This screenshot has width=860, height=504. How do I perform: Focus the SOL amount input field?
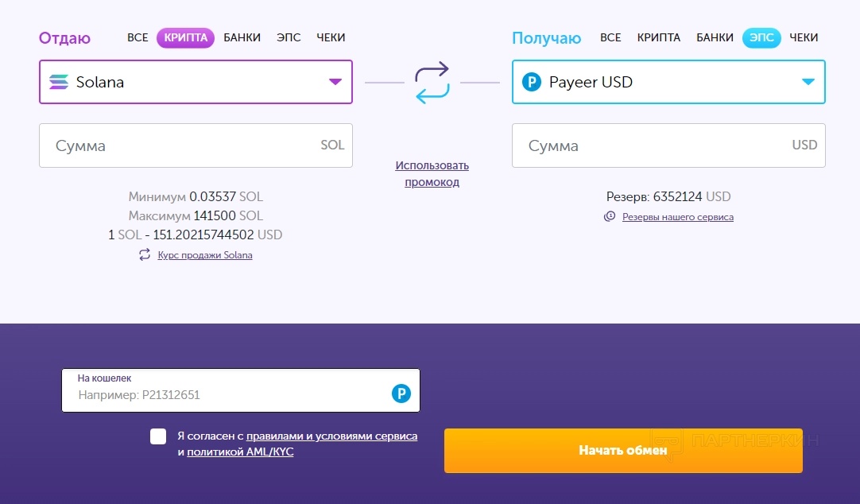click(196, 145)
